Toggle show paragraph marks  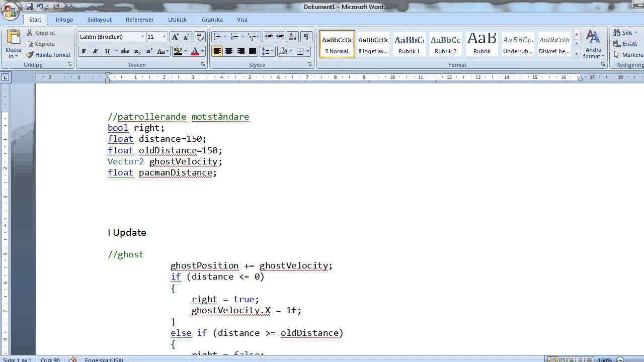tap(306, 37)
